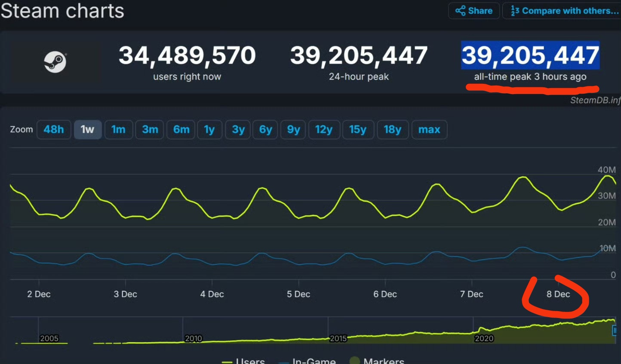Select the 15y zoom button
Screen dimensions: 621x364
coord(358,129)
